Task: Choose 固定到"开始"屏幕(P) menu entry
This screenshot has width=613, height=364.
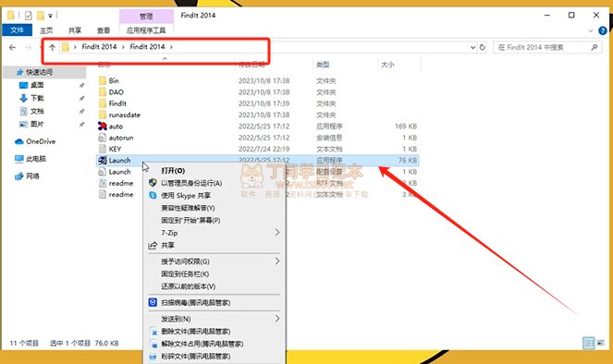Action: (x=215, y=220)
